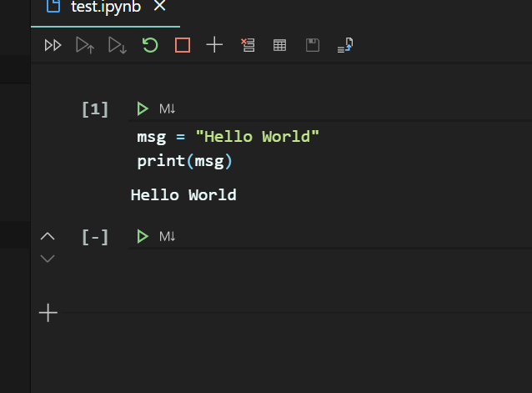Add a cell using the toolbar plus
This screenshot has width=532, height=393.
[x=214, y=46]
